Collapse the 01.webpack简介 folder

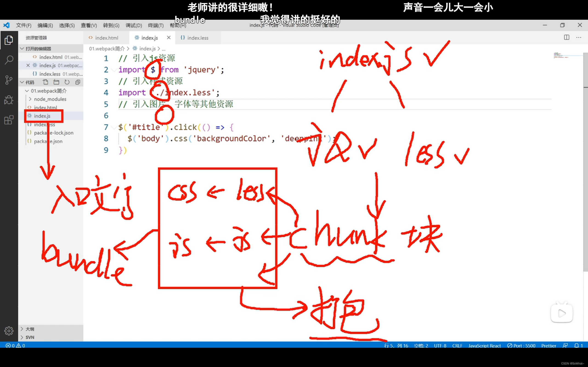tap(27, 91)
